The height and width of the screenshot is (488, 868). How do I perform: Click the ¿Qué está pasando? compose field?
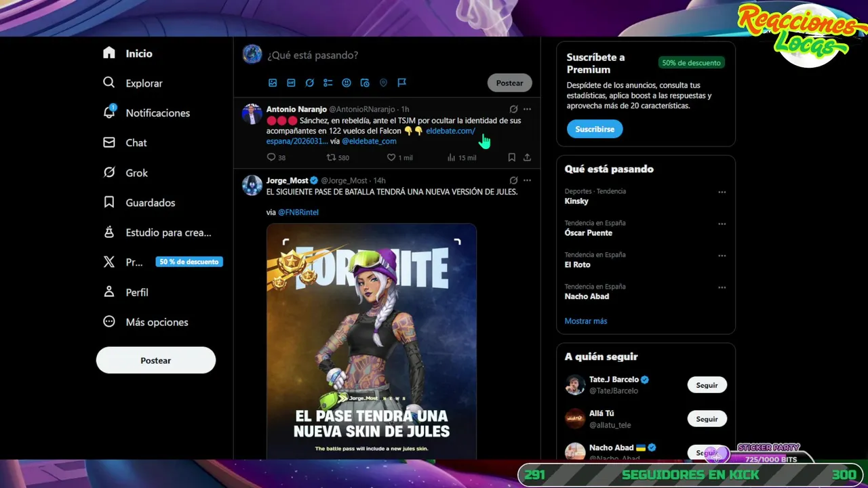[x=313, y=55]
